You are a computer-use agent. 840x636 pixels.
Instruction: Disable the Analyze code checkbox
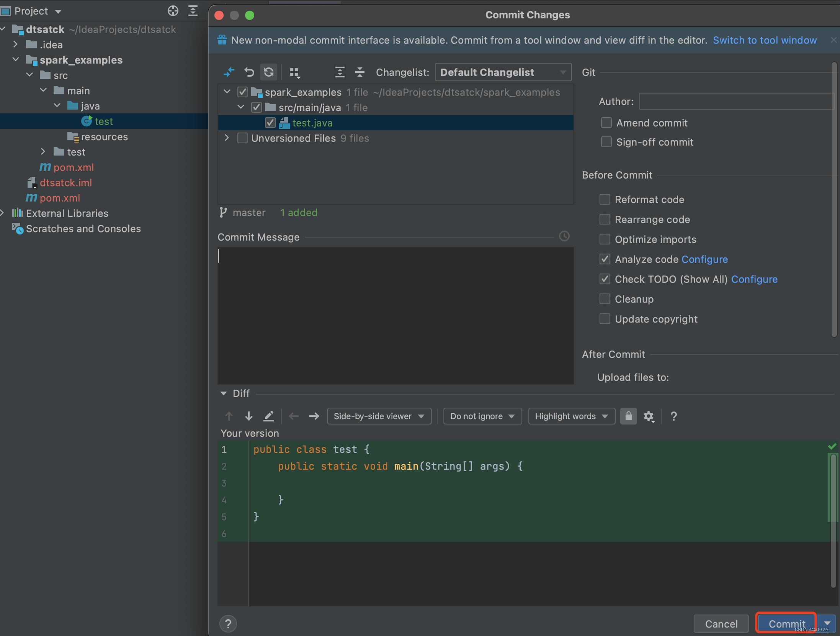click(x=605, y=259)
